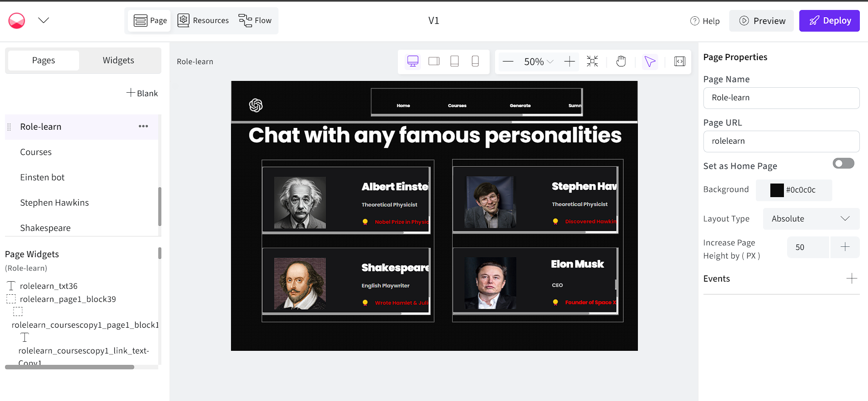This screenshot has width=868, height=401.
Task: Click the canvas logo icon
Action: click(x=256, y=105)
